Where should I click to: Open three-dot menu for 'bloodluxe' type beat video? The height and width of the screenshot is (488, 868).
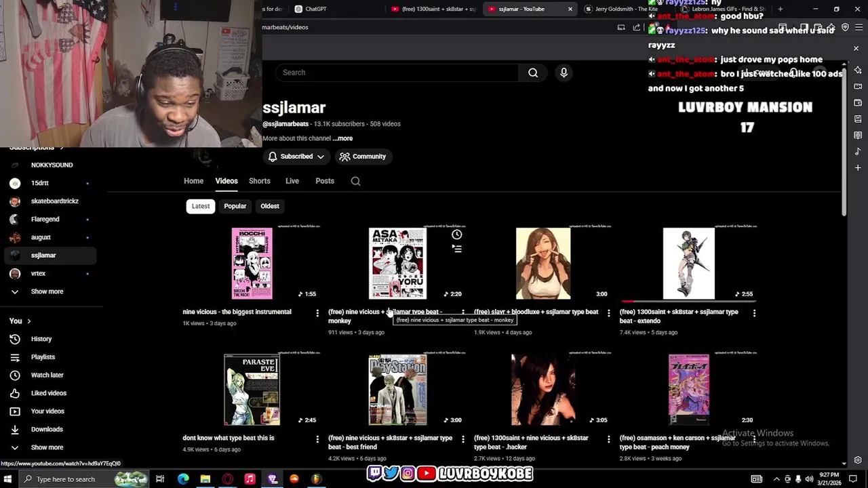[608, 312]
